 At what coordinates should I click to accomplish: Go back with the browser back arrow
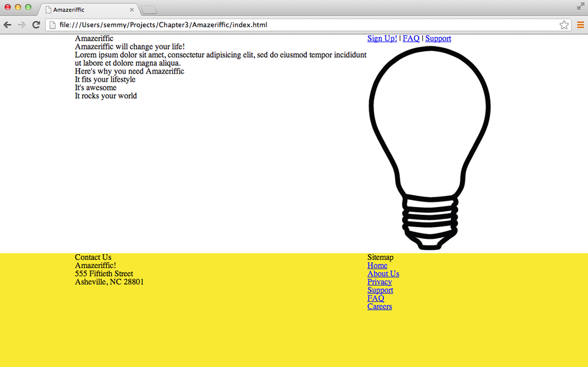8,25
